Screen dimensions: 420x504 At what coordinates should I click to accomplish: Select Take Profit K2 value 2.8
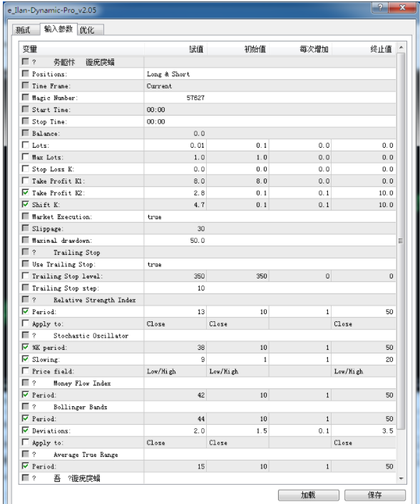[x=199, y=193]
